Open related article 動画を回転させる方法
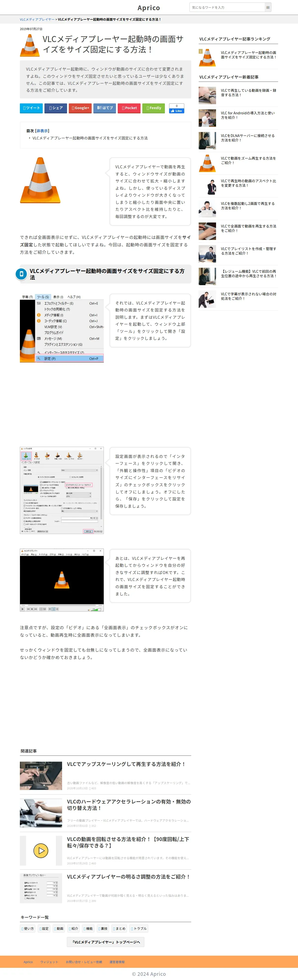The height and width of the screenshot is (980, 298). [x=128, y=842]
